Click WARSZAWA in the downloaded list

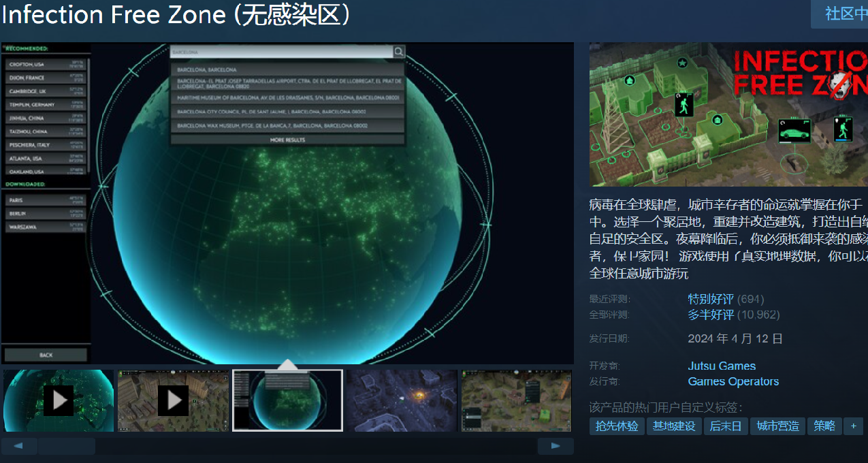tap(46, 227)
